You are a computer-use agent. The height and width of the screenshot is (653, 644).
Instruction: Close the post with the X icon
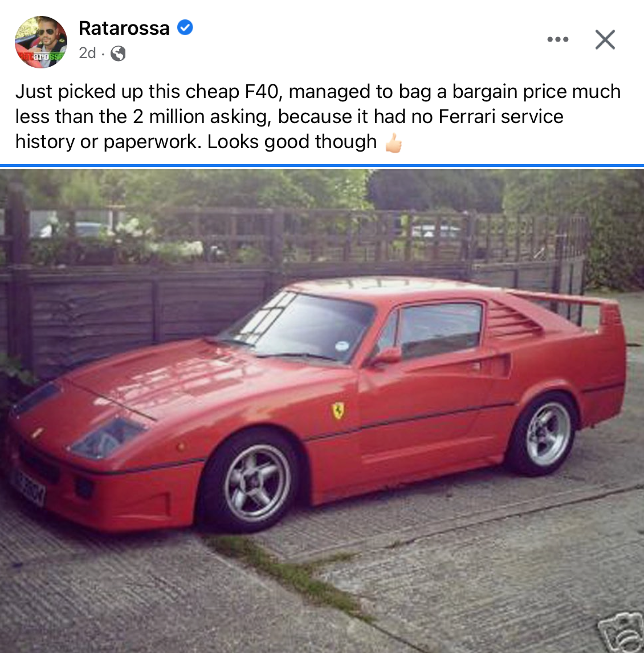tap(605, 39)
